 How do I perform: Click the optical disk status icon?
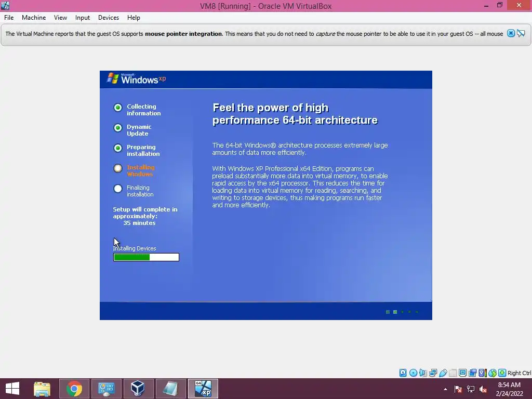pyautogui.click(x=413, y=373)
